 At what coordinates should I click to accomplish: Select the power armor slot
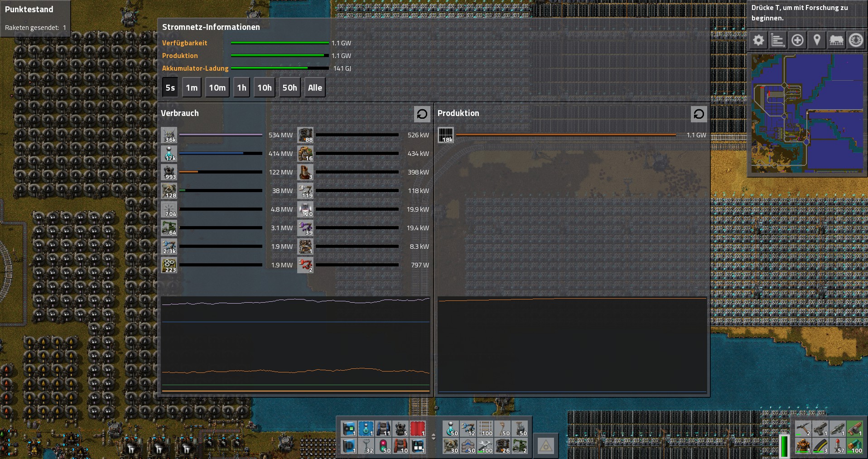click(803, 446)
